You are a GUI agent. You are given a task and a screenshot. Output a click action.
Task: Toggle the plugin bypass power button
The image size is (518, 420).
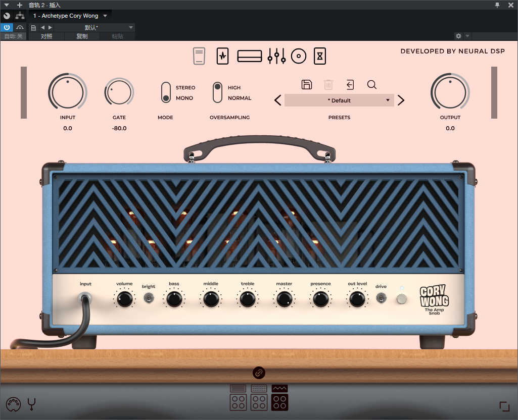click(7, 27)
